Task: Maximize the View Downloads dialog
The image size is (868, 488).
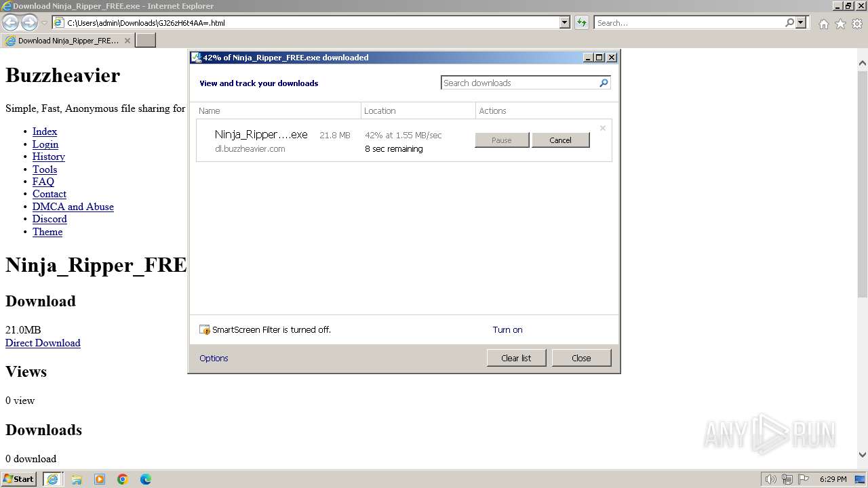Action: click(599, 58)
